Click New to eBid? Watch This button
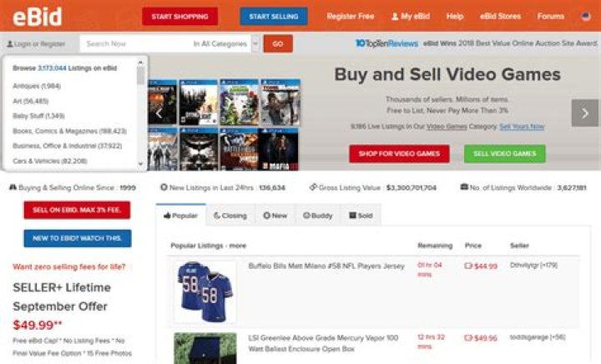Screen dimensions: 601x364 click(x=78, y=238)
